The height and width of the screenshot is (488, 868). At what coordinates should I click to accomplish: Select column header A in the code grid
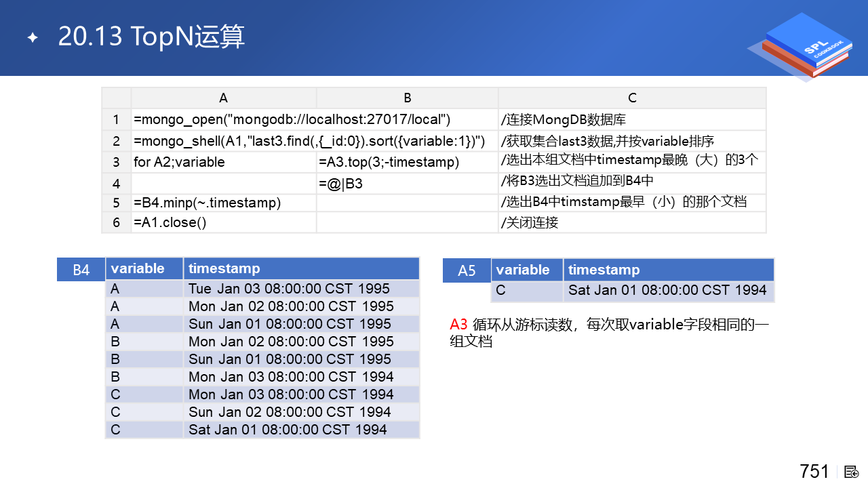(x=224, y=98)
